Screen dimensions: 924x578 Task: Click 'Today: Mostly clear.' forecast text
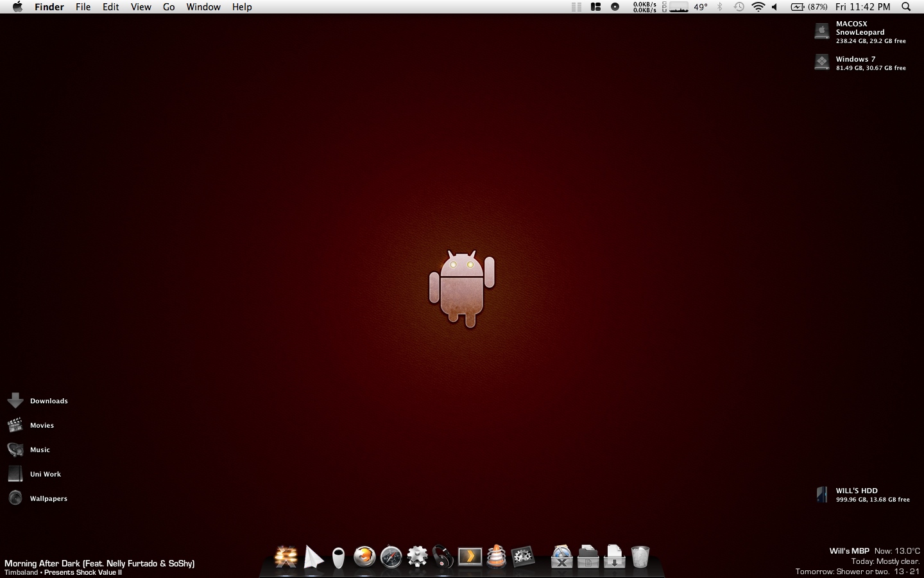pos(886,561)
